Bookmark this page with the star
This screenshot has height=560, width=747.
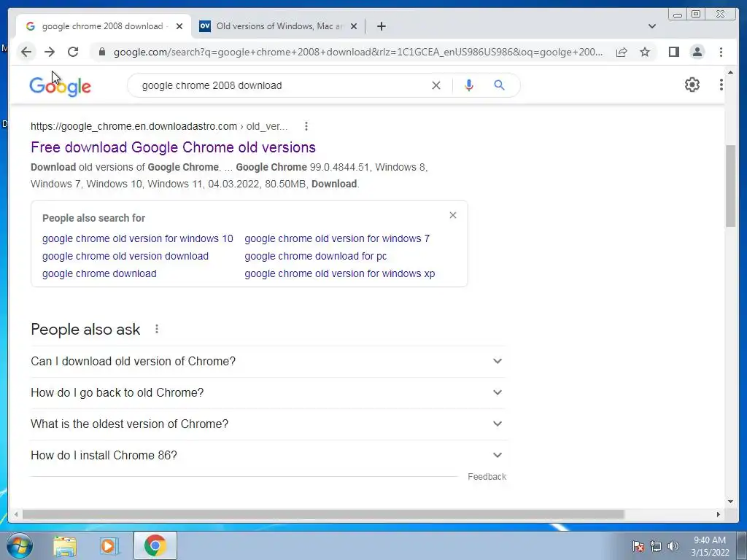(645, 52)
